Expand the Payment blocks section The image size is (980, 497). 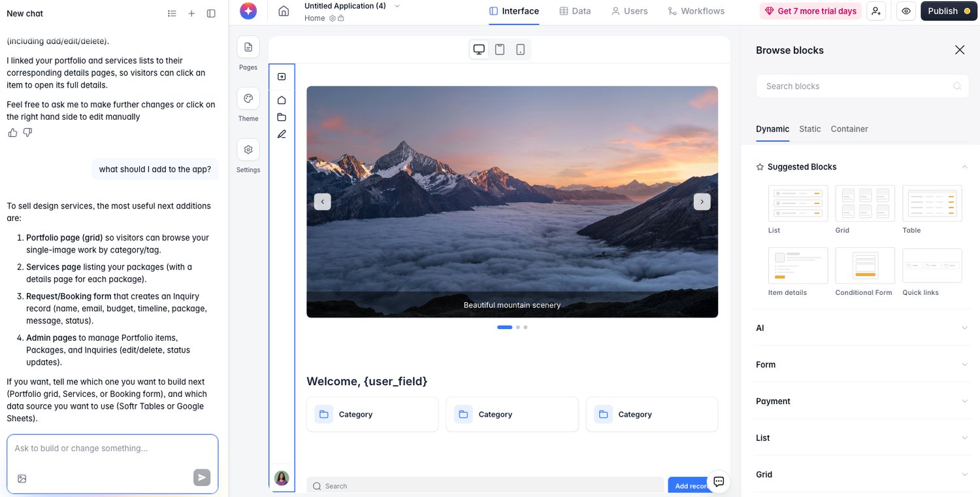(862, 401)
